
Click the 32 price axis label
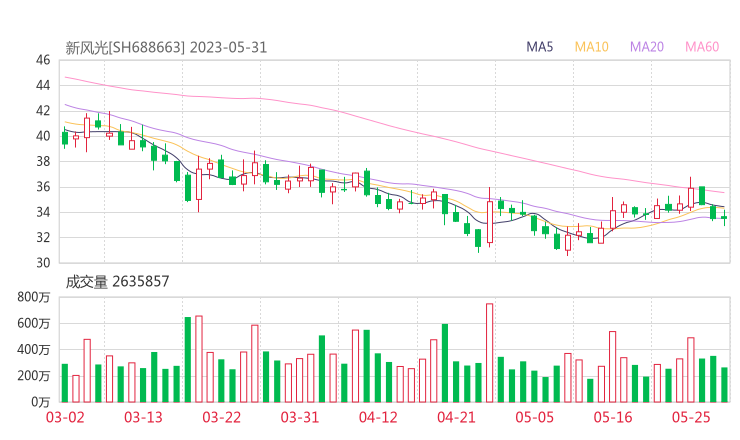43,237
